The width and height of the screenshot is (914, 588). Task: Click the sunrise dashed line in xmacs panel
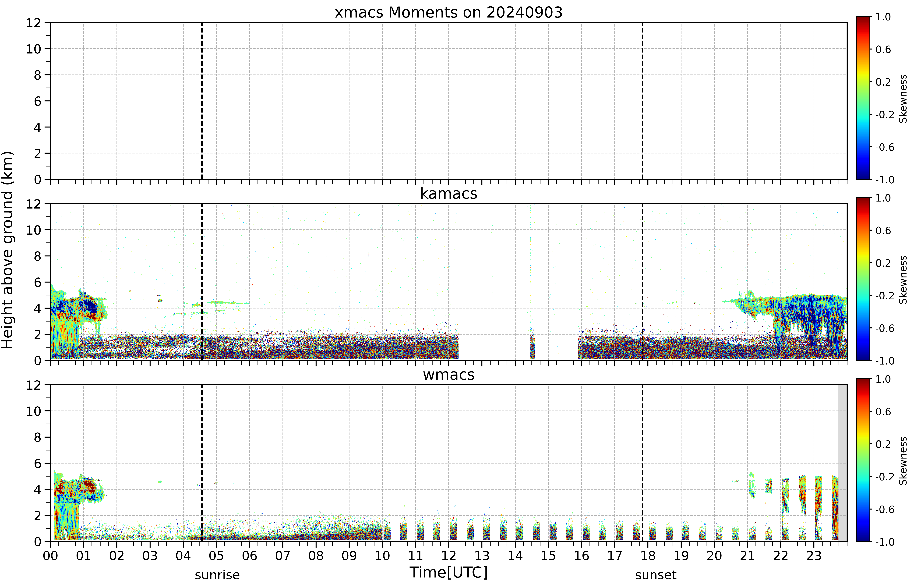[x=202, y=101]
